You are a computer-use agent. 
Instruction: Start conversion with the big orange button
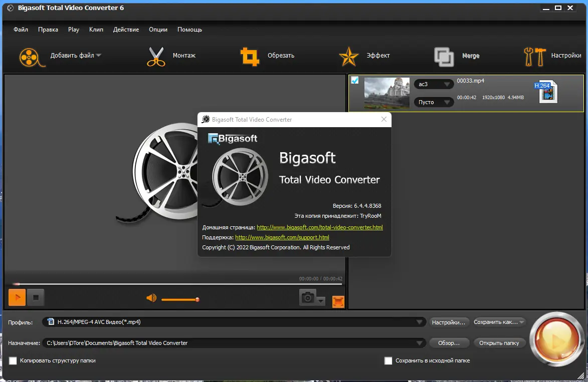point(556,341)
